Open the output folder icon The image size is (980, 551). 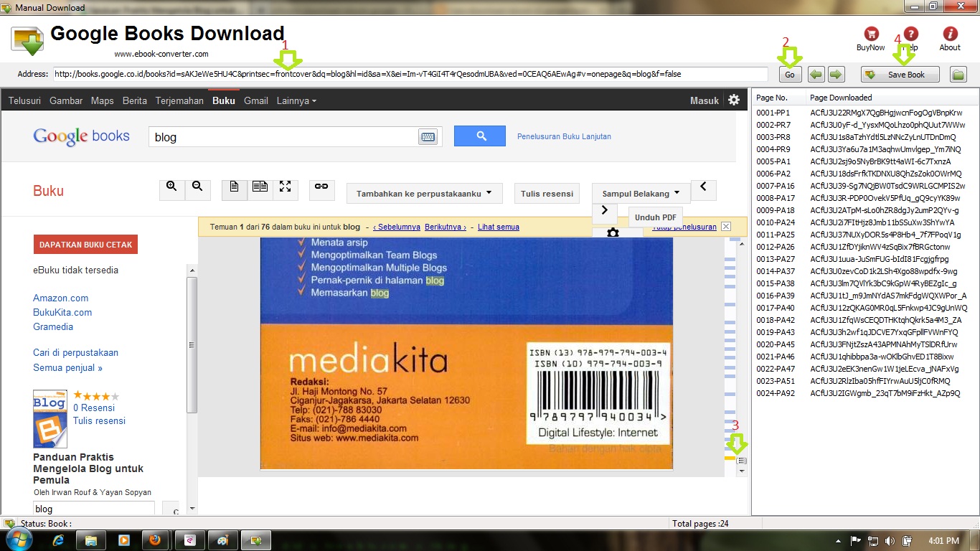point(958,75)
